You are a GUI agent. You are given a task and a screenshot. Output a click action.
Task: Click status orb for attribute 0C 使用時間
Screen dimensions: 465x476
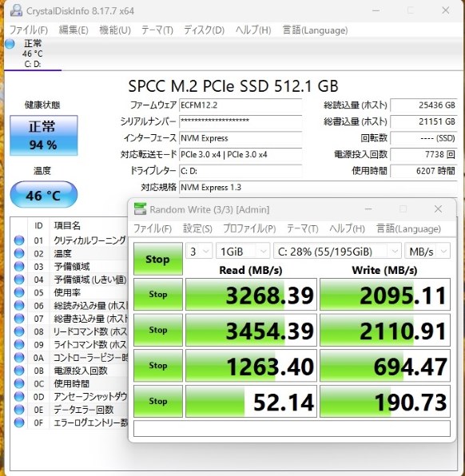[19, 383]
